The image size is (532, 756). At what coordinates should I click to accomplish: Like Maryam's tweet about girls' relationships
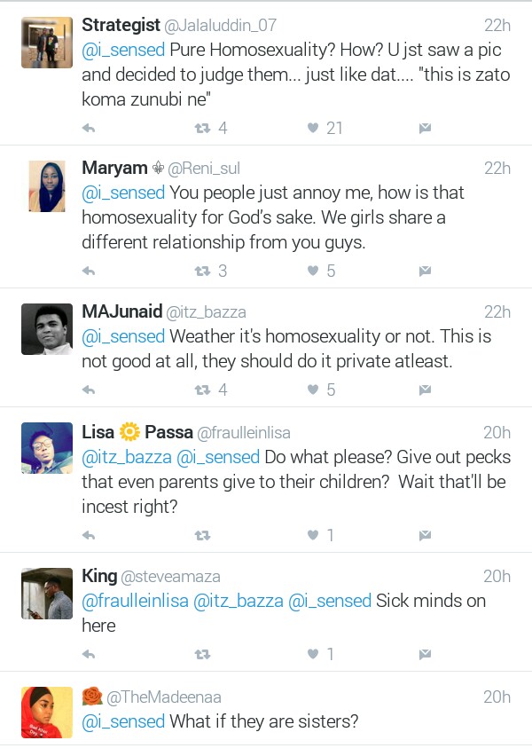coord(313,272)
